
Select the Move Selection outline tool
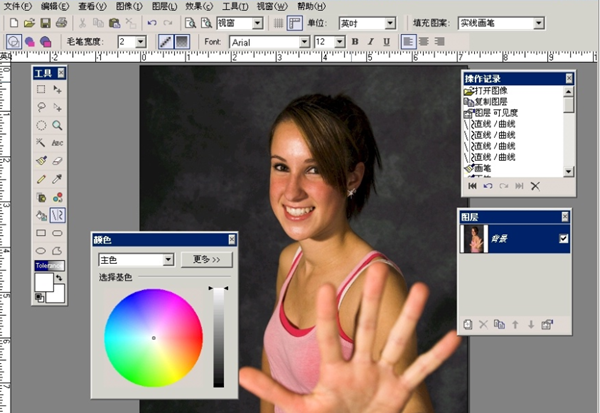coord(57,107)
